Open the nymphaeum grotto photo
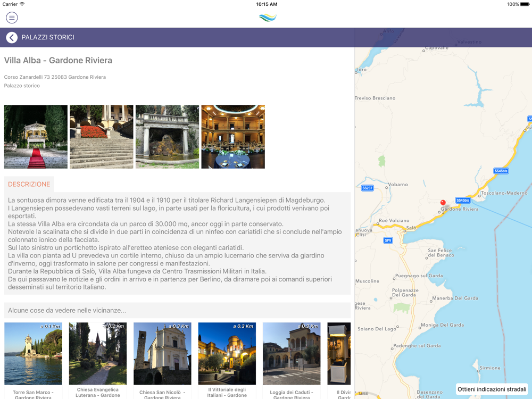 point(167,137)
